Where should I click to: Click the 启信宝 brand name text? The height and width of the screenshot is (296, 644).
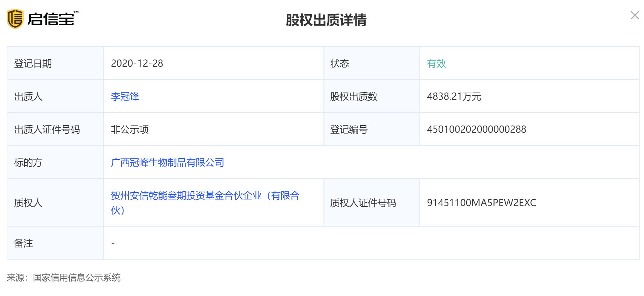[52, 19]
